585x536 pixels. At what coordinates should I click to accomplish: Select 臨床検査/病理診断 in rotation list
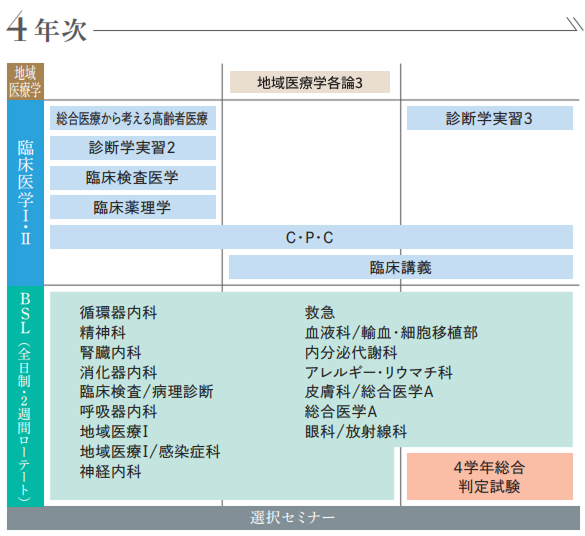(146, 392)
